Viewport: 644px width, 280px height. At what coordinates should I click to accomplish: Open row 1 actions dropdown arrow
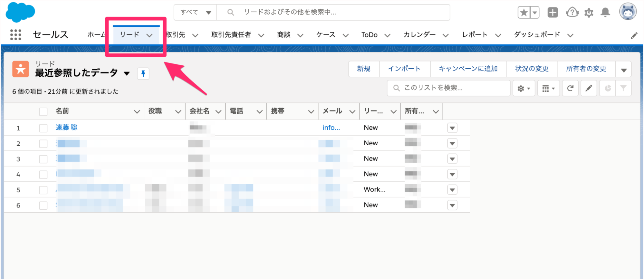pos(452,128)
